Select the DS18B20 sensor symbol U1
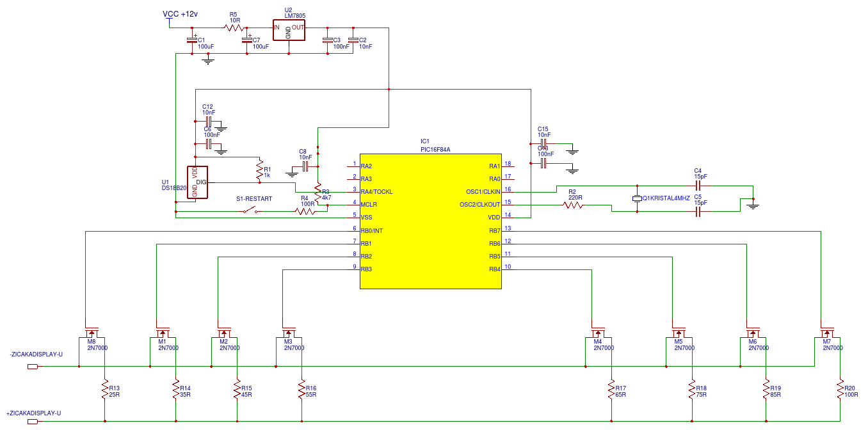This screenshot has height=430, width=868. pyautogui.click(x=198, y=183)
